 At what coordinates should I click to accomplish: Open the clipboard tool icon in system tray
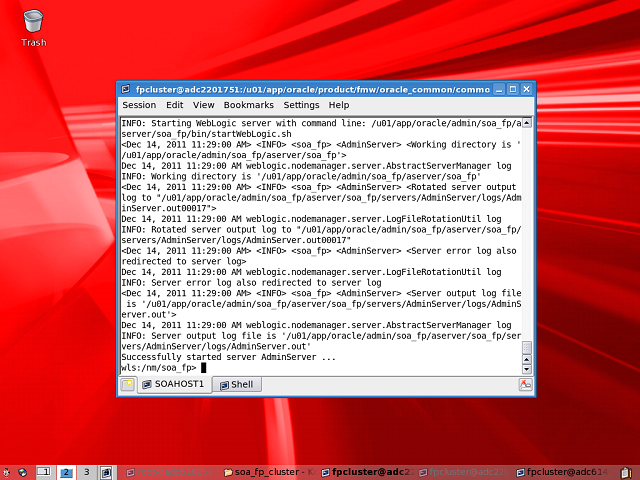coord(626,473)
